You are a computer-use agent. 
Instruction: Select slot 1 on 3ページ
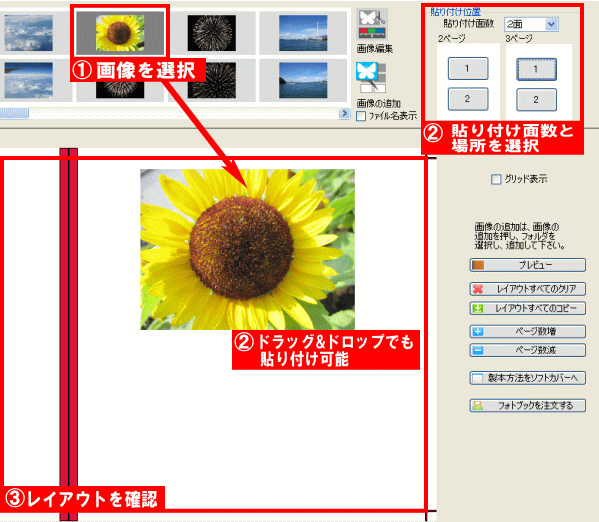point(536,69)
